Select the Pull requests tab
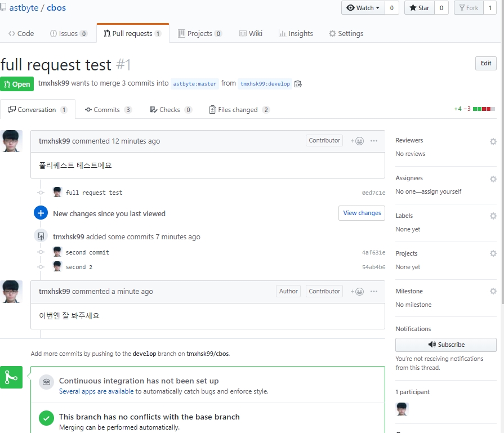This screenshot has height=433, width=504. pos(133,33)
